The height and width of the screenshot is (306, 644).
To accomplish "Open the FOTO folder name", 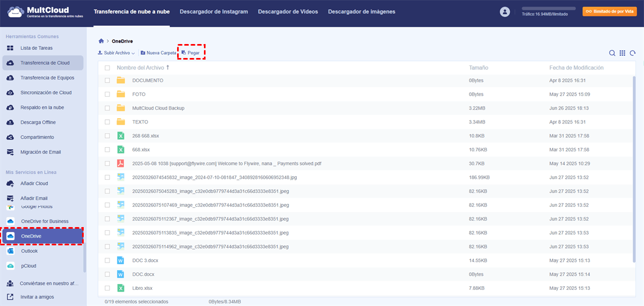I will pos(139,94).
